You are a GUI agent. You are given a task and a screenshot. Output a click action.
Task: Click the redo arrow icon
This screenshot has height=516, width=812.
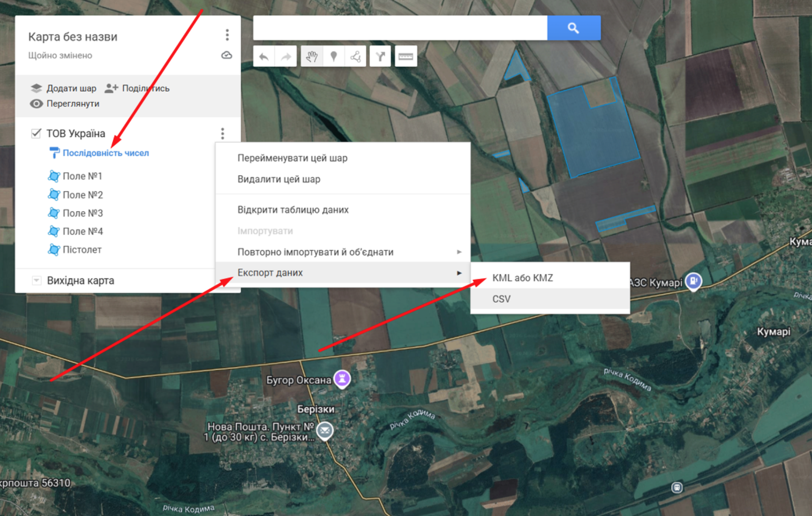[286, 57]
